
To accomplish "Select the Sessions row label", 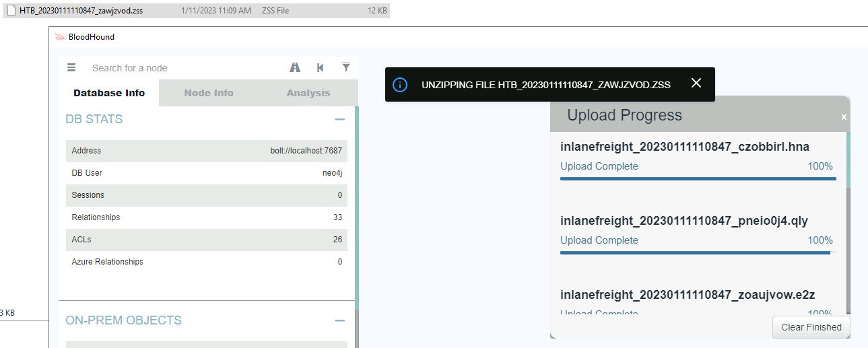I will (88, 195).
